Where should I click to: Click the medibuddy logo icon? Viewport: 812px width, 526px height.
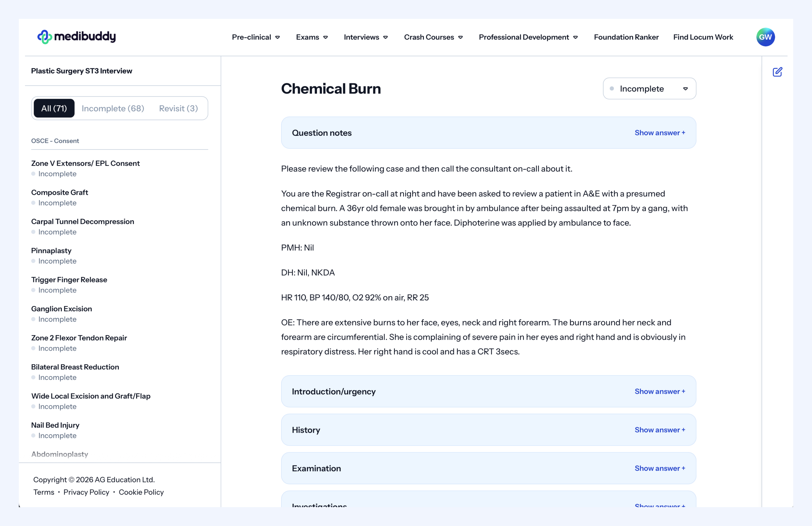[45, 37]
